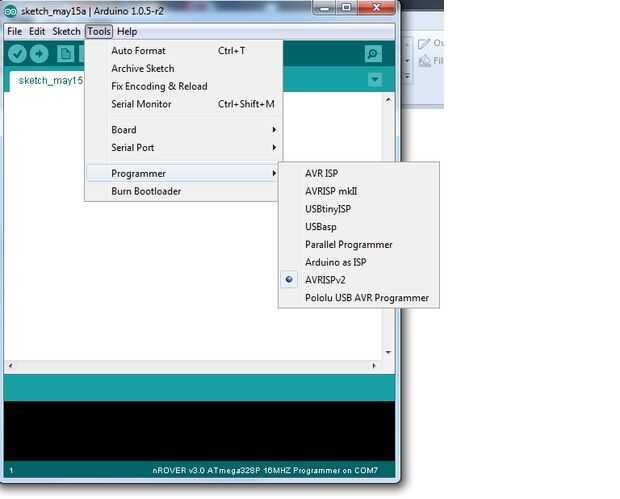Click the nROVER board status text
The width and height of the screenshot is (620, 499).
(x=265, y=471)
